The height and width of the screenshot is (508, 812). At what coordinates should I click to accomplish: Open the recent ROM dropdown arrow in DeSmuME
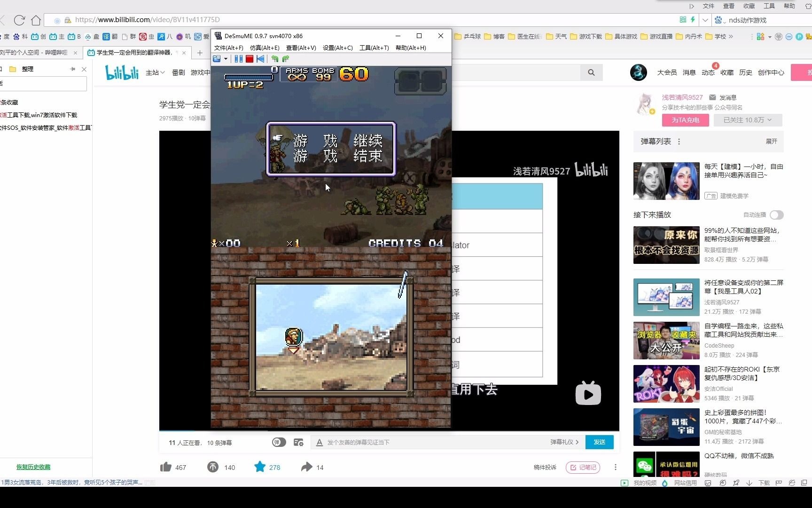226,59
